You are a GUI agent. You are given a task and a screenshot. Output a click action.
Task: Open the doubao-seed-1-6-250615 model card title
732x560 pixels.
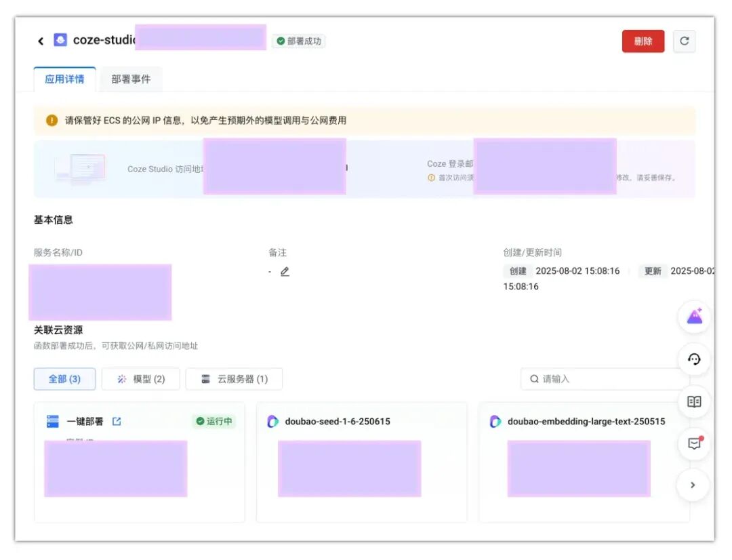pyautogui.click(x=338, y=421)
